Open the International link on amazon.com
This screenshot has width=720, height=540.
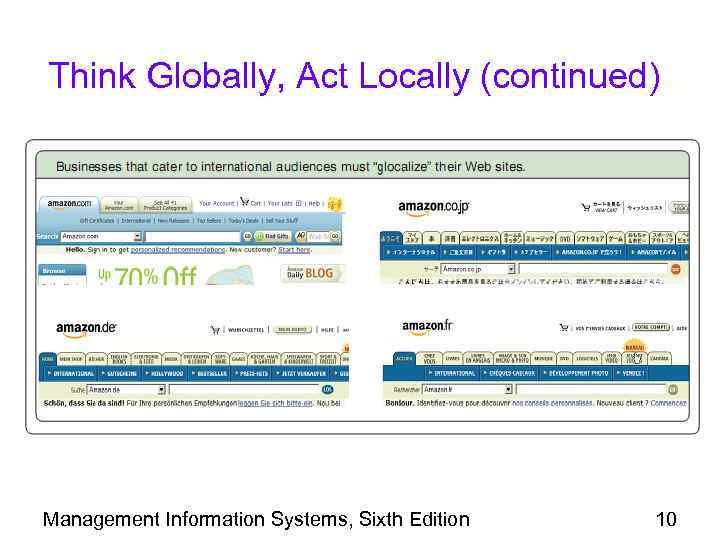click(136, 220)
